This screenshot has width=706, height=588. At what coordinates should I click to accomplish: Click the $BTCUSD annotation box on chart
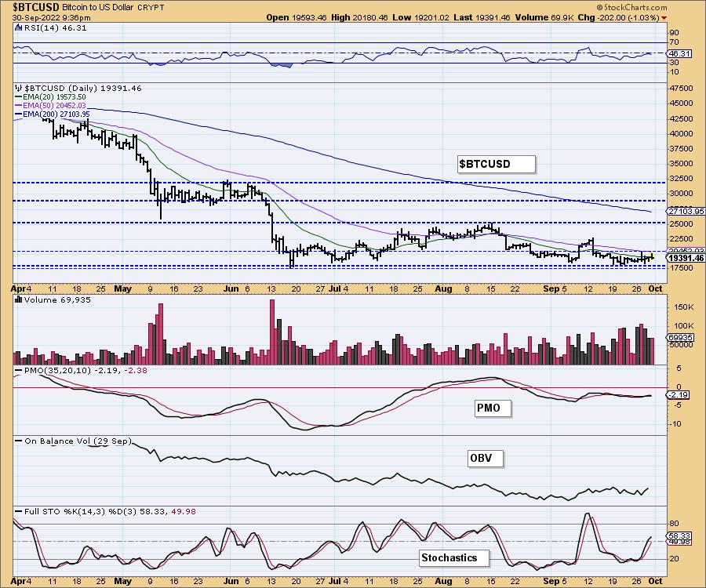(x=497, y=164)
